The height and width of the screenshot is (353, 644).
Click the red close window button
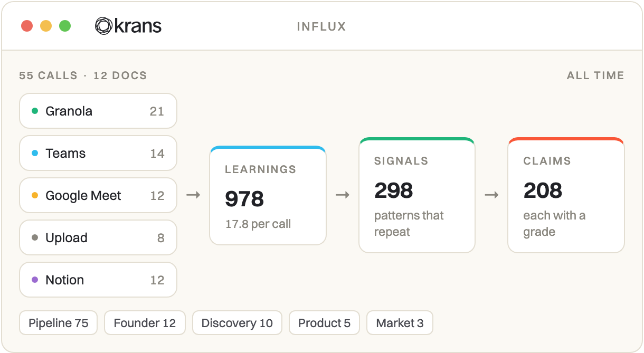[27, 26]
